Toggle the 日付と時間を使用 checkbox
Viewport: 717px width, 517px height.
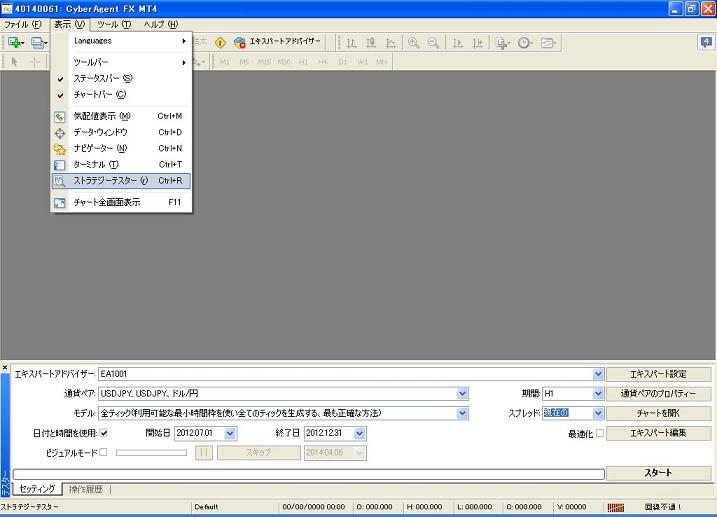tap(103, 433)
